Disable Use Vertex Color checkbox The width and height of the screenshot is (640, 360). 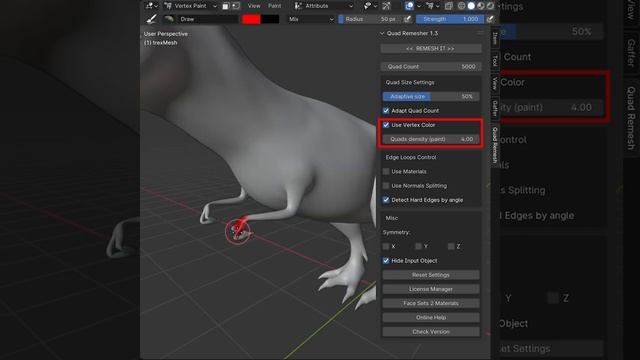(x=386, y=125)
